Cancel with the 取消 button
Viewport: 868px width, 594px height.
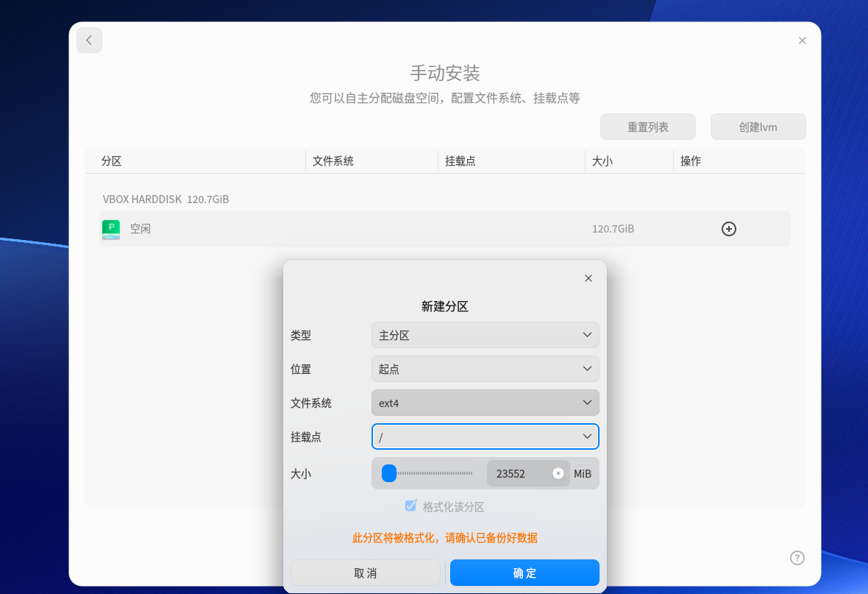(x=366, y=573)
